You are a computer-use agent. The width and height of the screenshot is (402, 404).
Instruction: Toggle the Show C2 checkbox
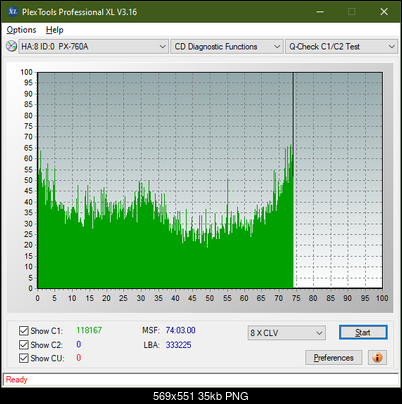[24, 344]
